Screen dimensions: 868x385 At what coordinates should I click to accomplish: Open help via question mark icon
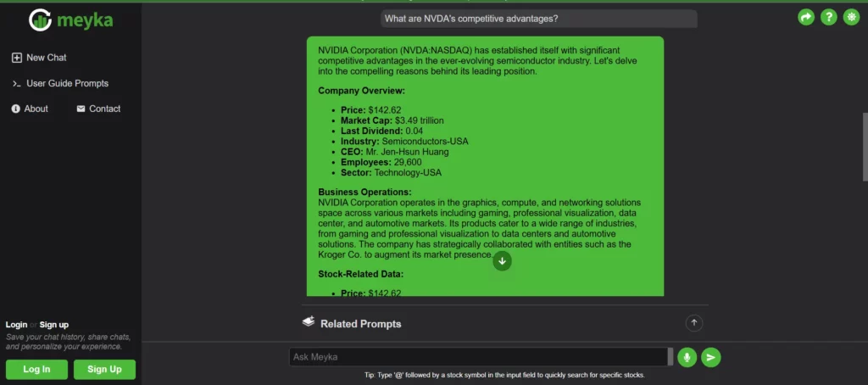[828, 17]
